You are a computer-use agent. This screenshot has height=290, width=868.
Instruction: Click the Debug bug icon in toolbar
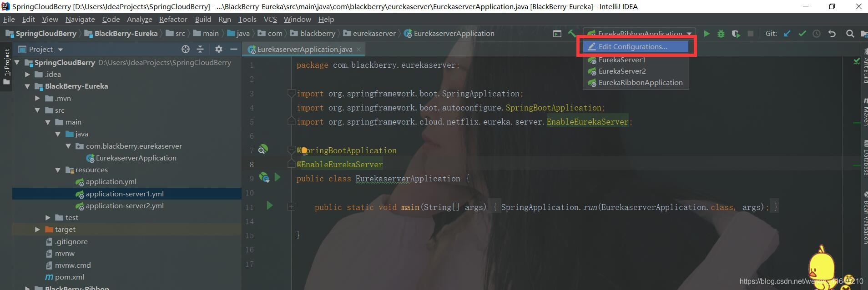[721, 34]
